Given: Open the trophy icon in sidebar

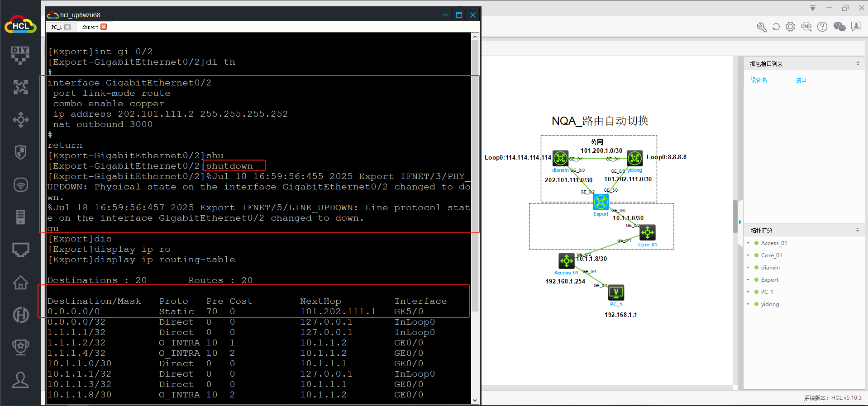Looking at the screenshot, I should [20, 347].
